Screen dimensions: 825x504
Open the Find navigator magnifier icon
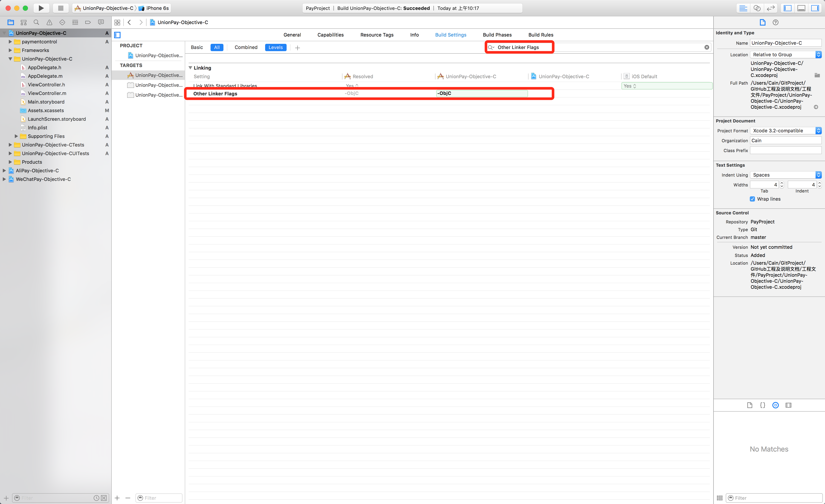[x=36, y=22]
